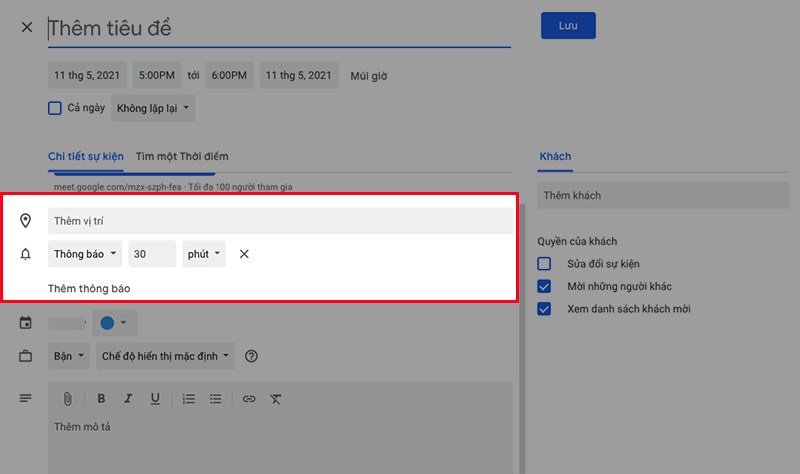Switch to Tìm một Thời điểm tab

(182, 157)
